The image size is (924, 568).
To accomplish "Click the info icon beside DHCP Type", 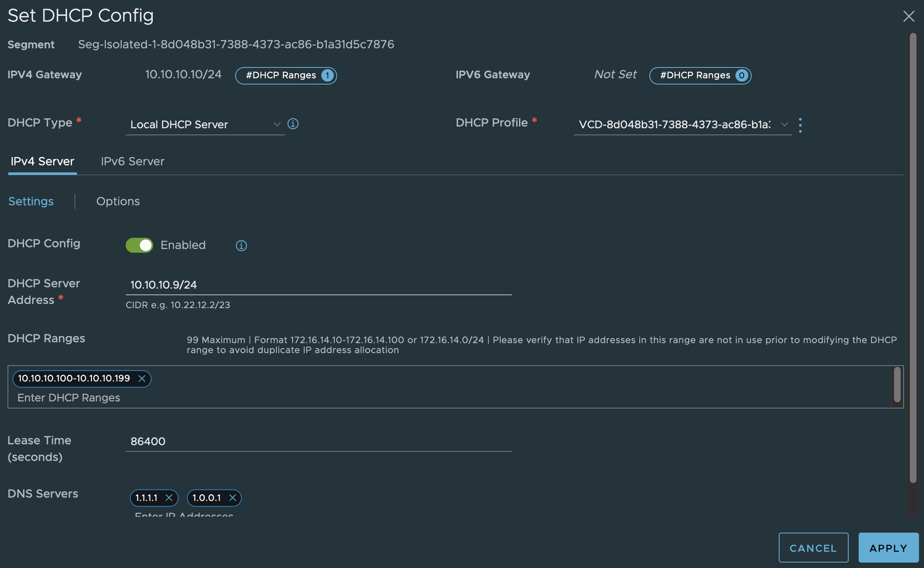I will click(x=293, y=124).
